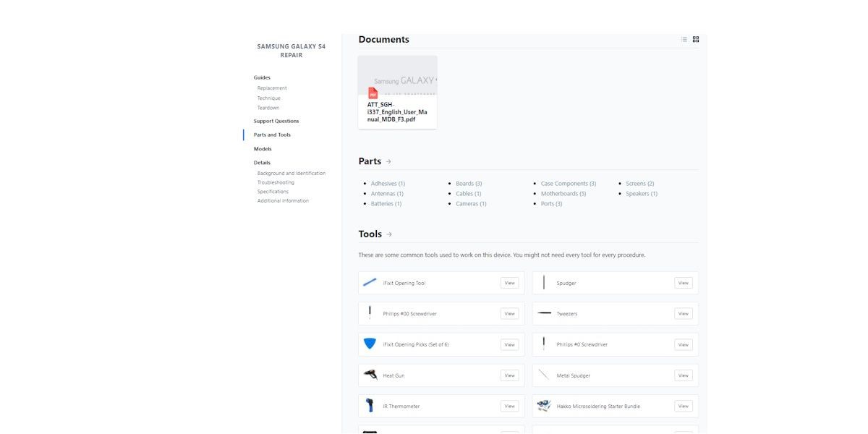This screenshot has height=434, width=868.
Task: Click the Documents section heading
Action: [x=384, y=40]
